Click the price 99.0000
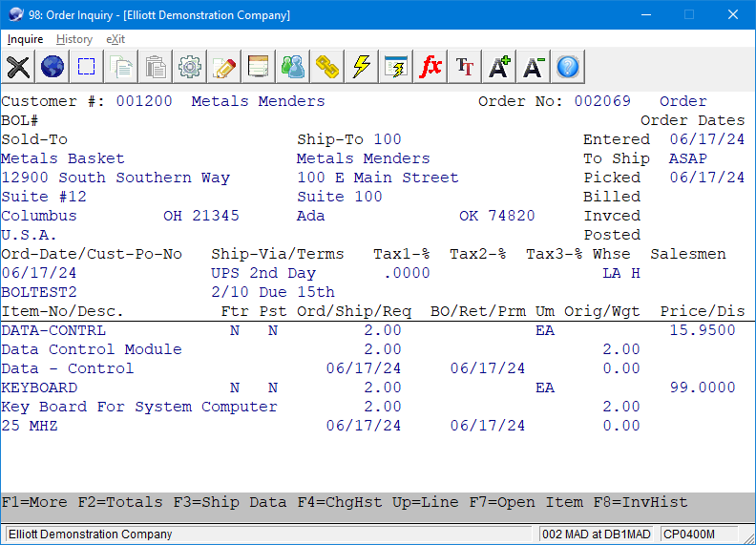 point(703,388)
